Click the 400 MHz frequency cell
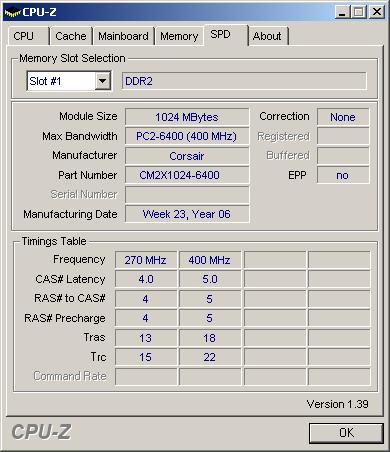The height and width of the screenshot is (452, 390). coord(210,260)
